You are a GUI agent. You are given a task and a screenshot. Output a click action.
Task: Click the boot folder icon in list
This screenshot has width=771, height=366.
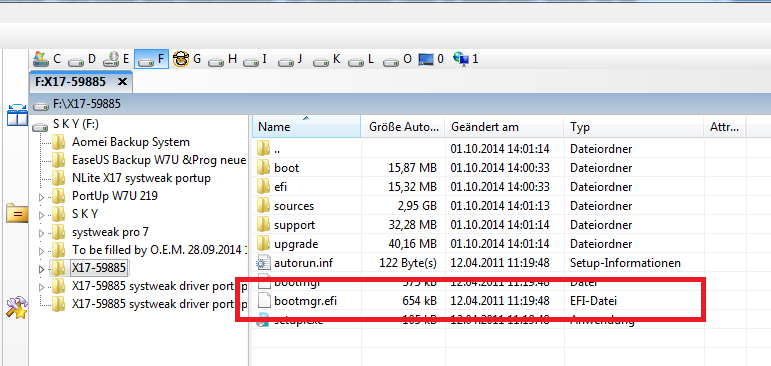[x=264, y=168]
